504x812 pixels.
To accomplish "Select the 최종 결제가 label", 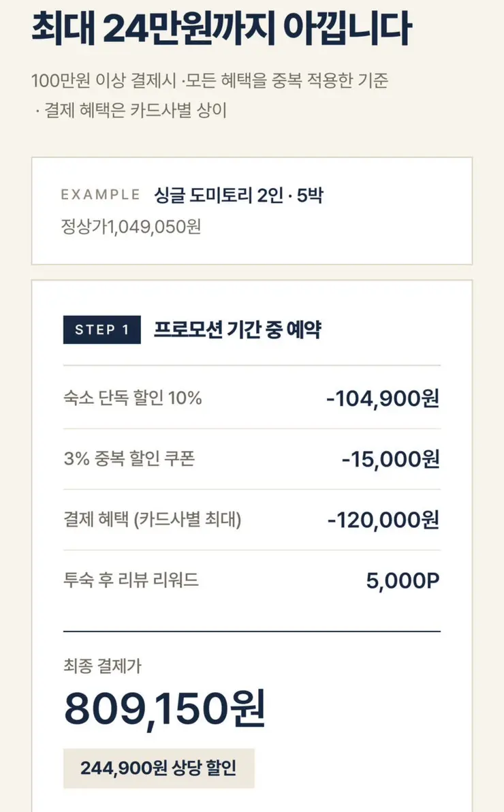I will 103,666.
